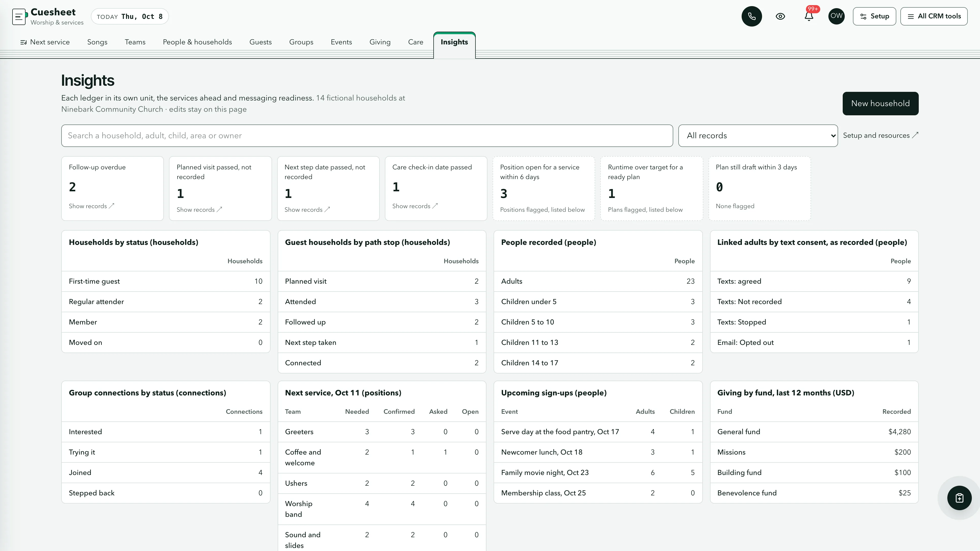Open the Setup and resources link

pyautogui.click(x=880, y=135)
